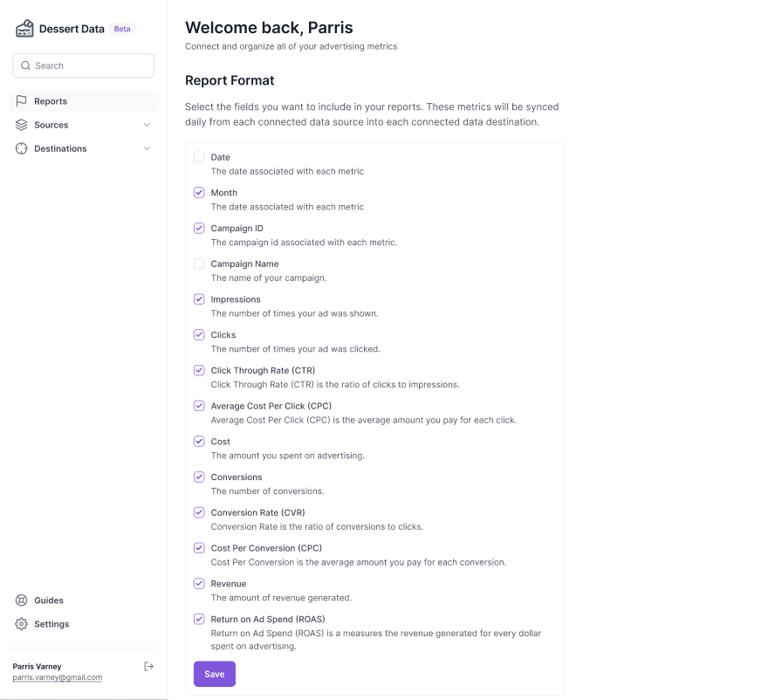Click the Settings gear icon
Viewport: 775px width, 700px height.
coord(22,624)
